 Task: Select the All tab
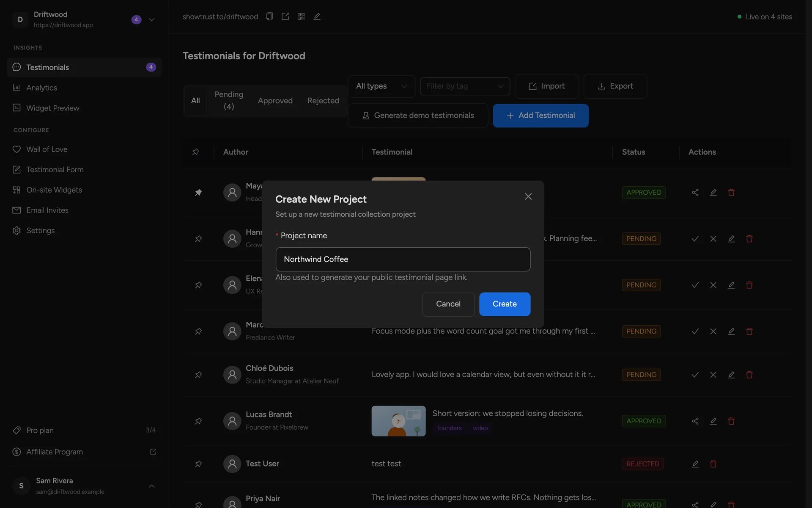195,101
